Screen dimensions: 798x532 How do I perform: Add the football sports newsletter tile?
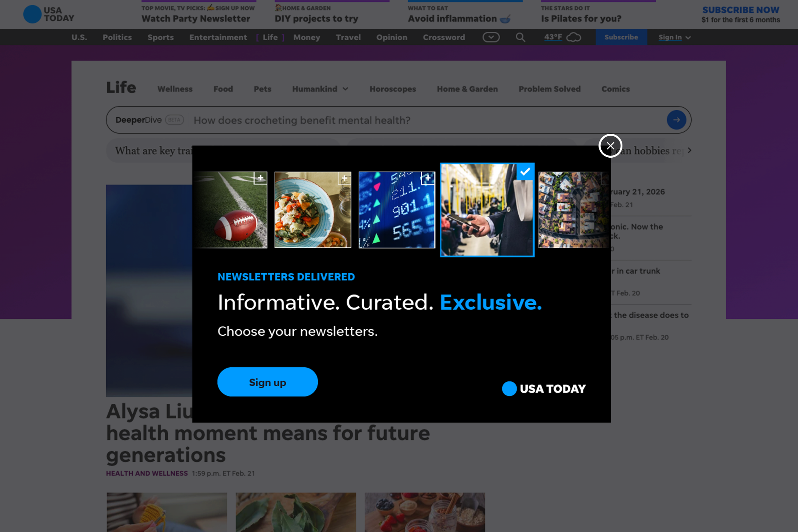pyautogui.click(x=260, y=177)
